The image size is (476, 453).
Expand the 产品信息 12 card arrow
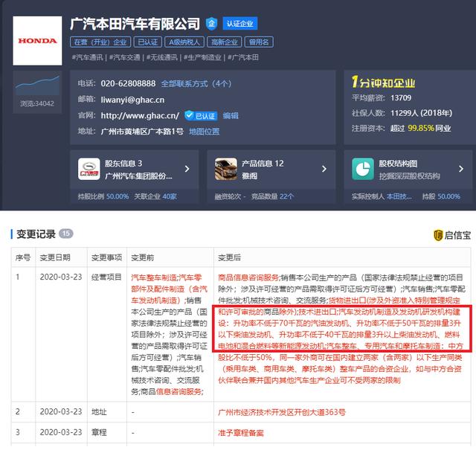324,169
